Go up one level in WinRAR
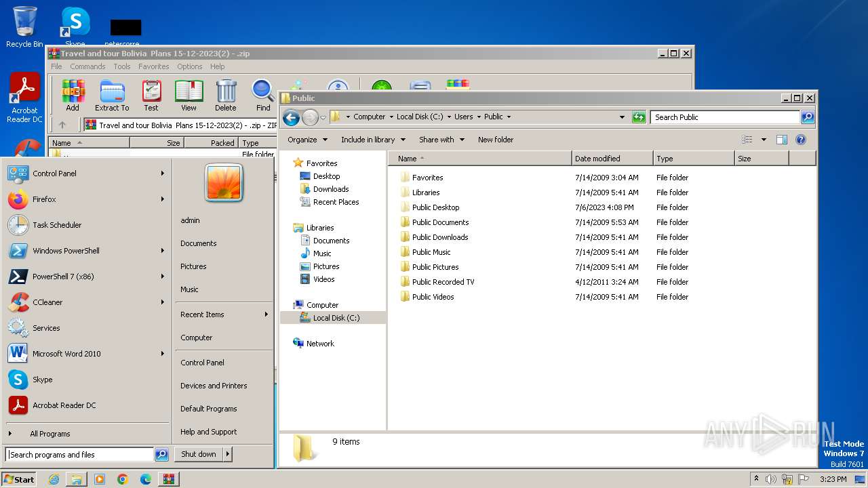Image resolution: width=868 pixels, height=488 pixels. pyautogui.click(x=62, y=125)
